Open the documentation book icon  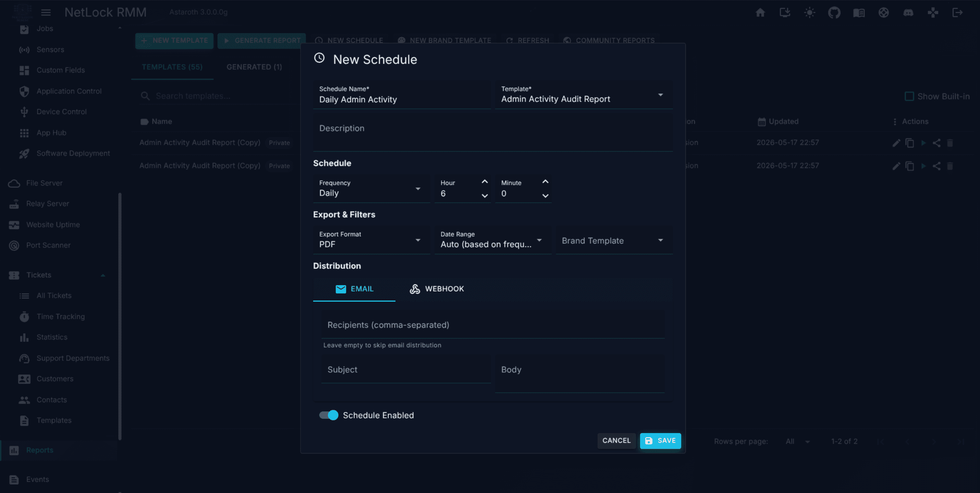point(859,13)
